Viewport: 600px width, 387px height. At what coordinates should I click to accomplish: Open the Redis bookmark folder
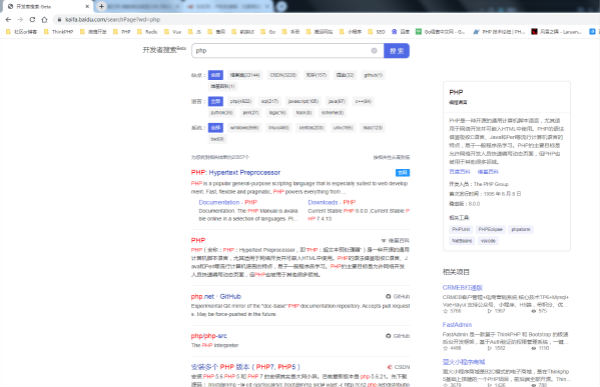click(147, 32)
